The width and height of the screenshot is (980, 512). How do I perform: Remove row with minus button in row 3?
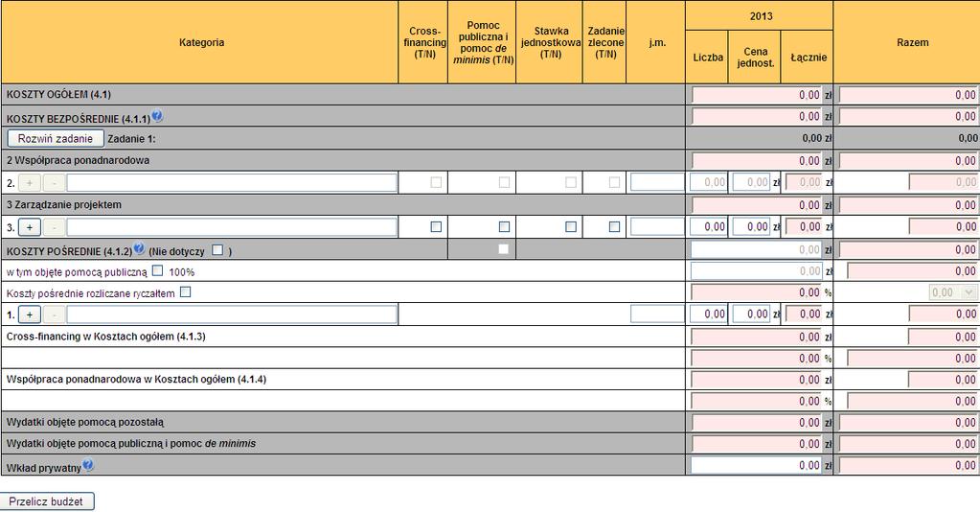pyautogui.click(x=54, y=227)
